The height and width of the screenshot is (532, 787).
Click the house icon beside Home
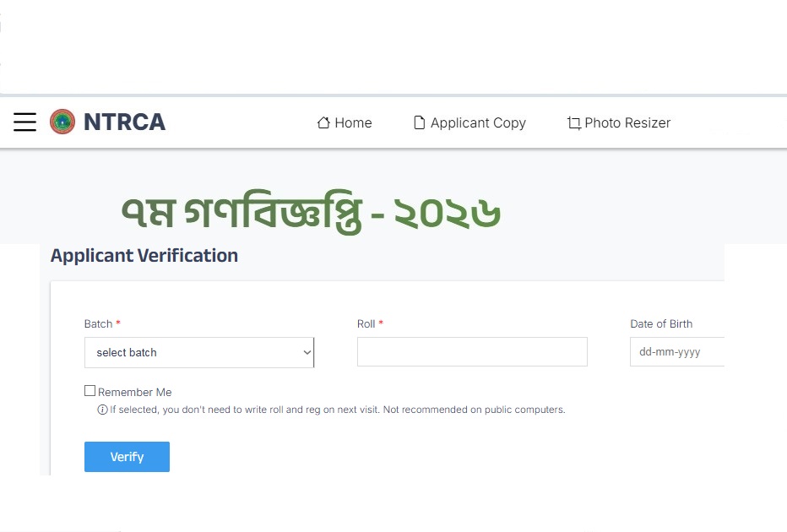tap(323, 123)
